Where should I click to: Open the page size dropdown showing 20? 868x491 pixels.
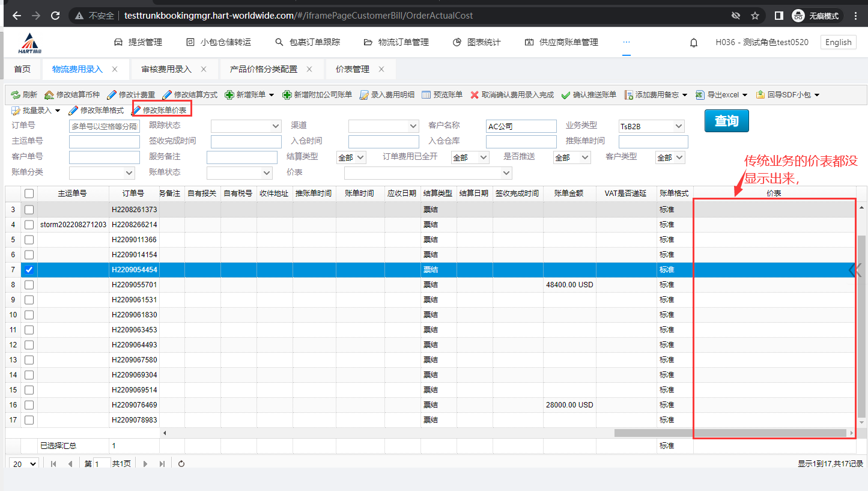(x=25, y=464)
